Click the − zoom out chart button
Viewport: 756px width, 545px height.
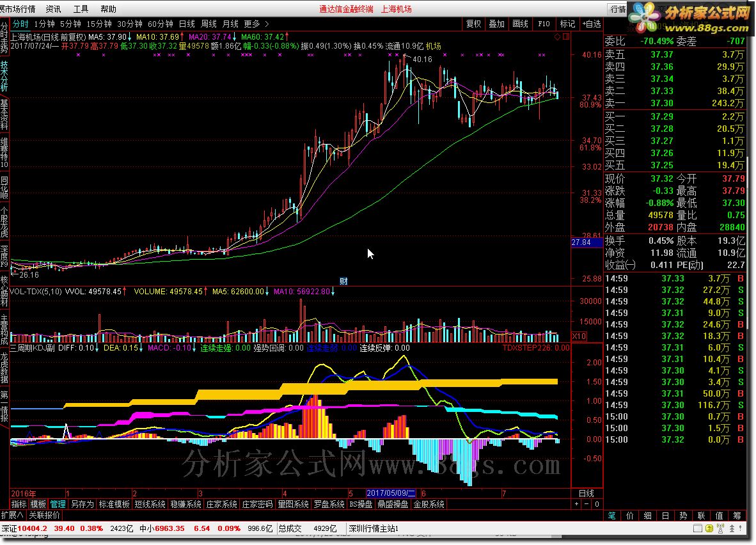point(587,504)
